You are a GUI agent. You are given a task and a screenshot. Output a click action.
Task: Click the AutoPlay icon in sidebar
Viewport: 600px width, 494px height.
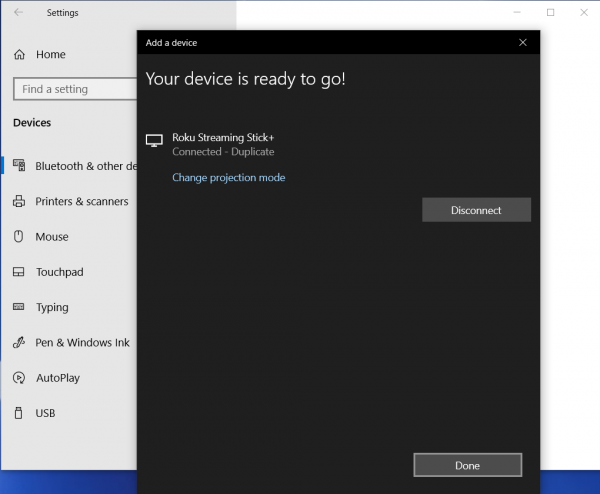click(x=19, y=378)
